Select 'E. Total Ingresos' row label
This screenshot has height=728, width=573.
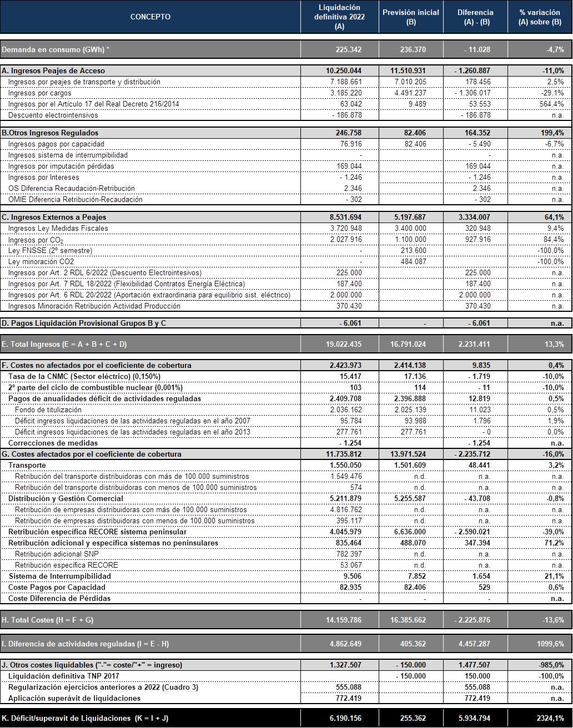pyautogui.click(x=64, y=345)
